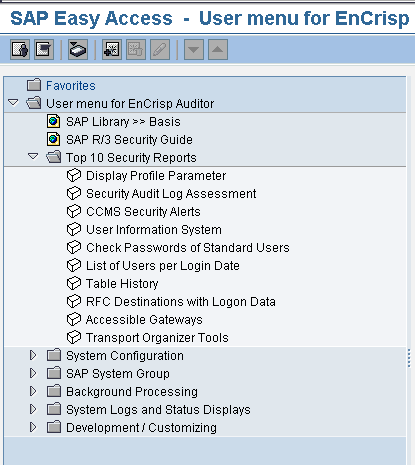Expand the Background Processing folder

pos(33,391)
